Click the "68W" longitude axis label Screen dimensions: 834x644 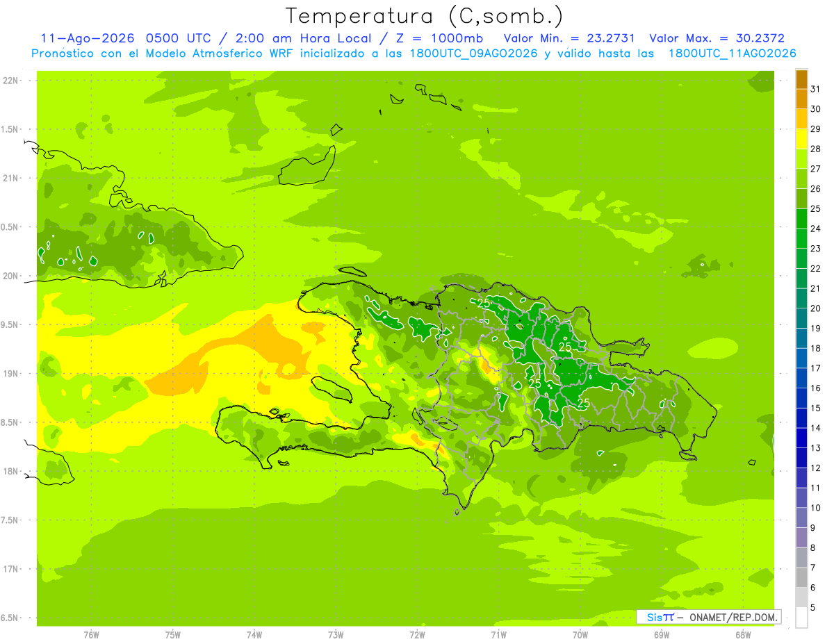[742, 635]
